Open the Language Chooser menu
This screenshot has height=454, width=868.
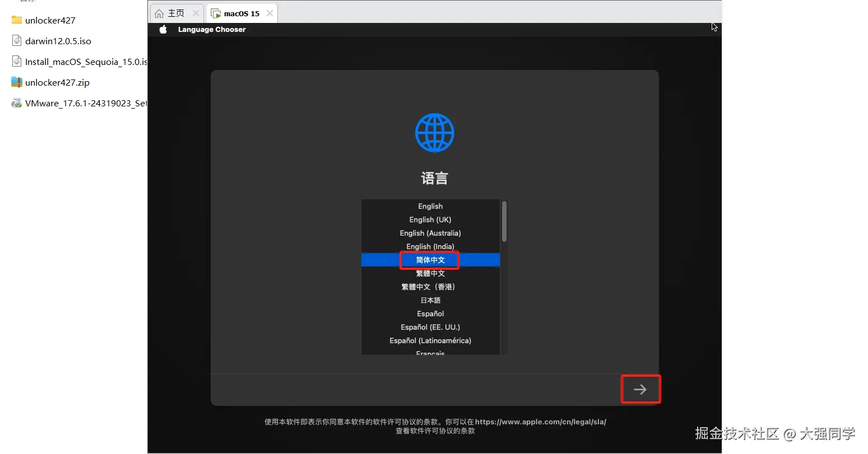click(212, 30)
